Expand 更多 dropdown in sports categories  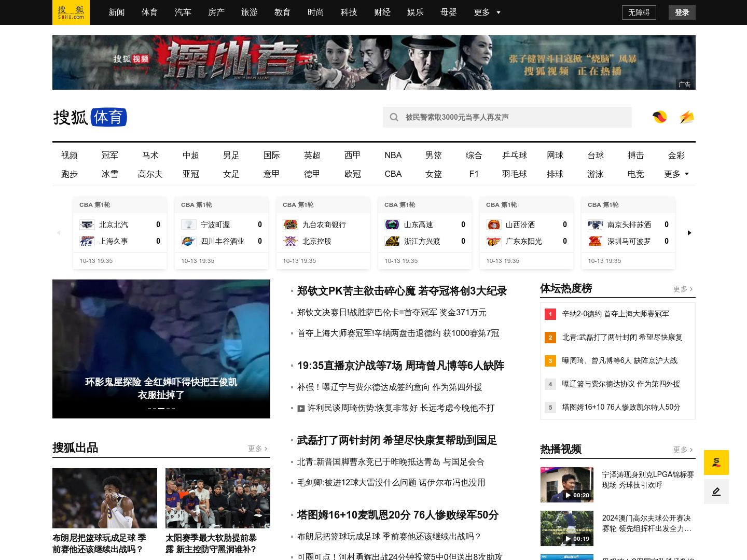676,174
